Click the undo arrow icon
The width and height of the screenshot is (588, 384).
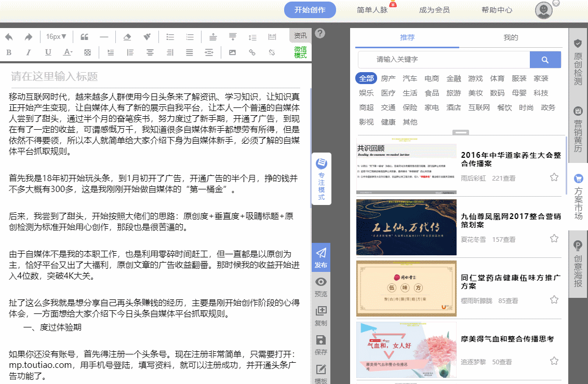coord(9,37)
